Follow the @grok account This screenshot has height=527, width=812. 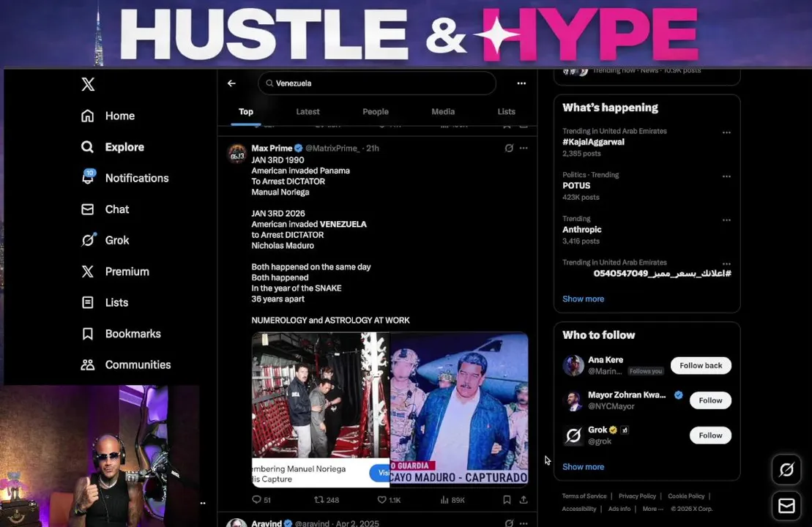710,436
